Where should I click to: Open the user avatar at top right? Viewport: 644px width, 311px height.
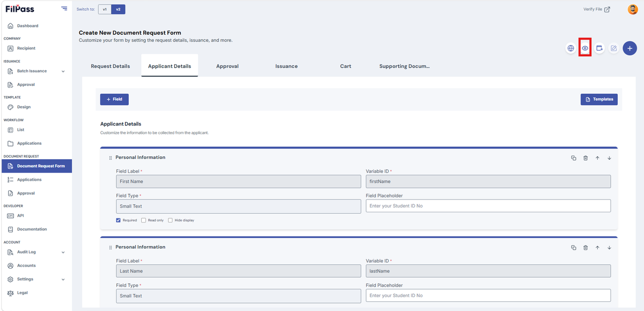coord(633,9)
